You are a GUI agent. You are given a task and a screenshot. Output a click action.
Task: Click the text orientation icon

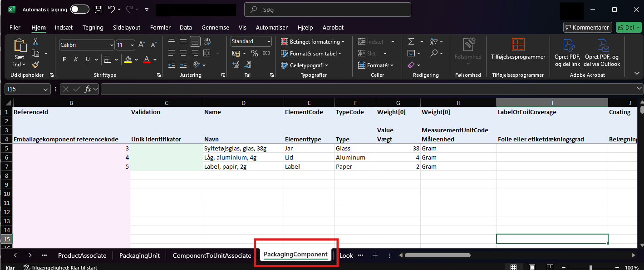pos(196,65)
